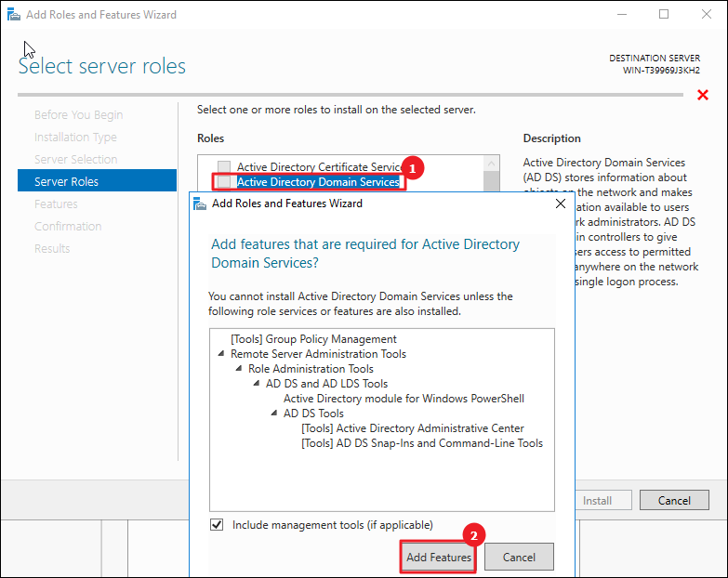Close the main wizard window

(x=707, y=14)
